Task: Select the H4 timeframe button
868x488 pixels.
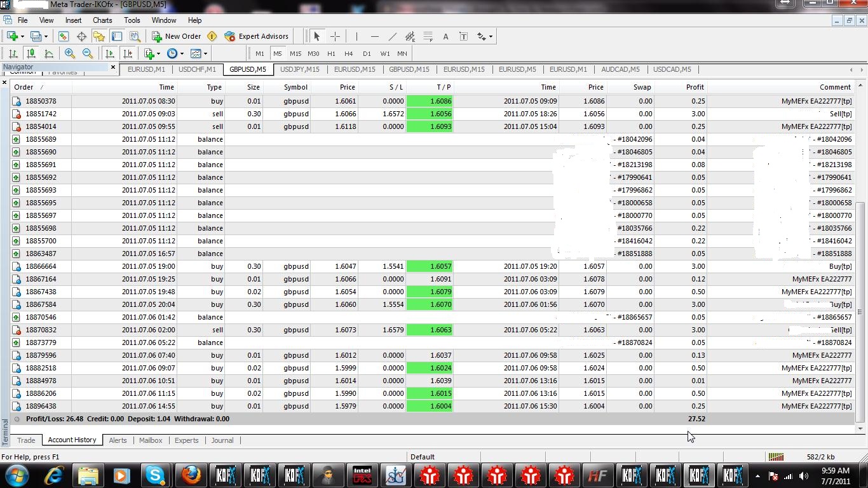Action: [348, 53]
